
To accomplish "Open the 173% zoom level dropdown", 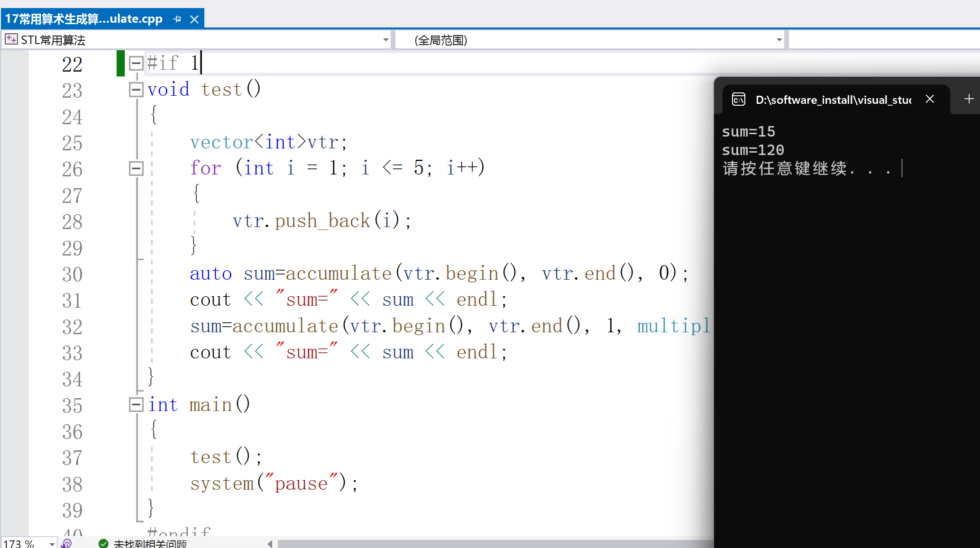I will tap(51, 543).
